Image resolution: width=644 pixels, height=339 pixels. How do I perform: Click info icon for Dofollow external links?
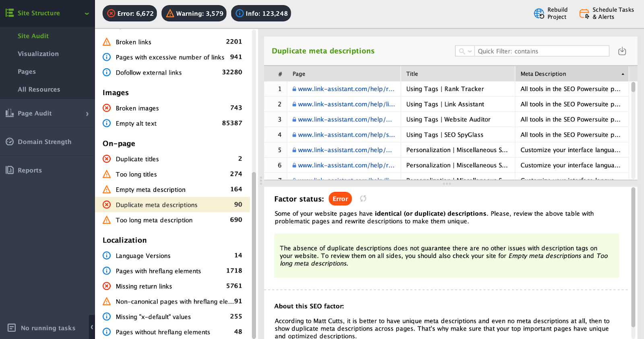[x=107, y=72]
